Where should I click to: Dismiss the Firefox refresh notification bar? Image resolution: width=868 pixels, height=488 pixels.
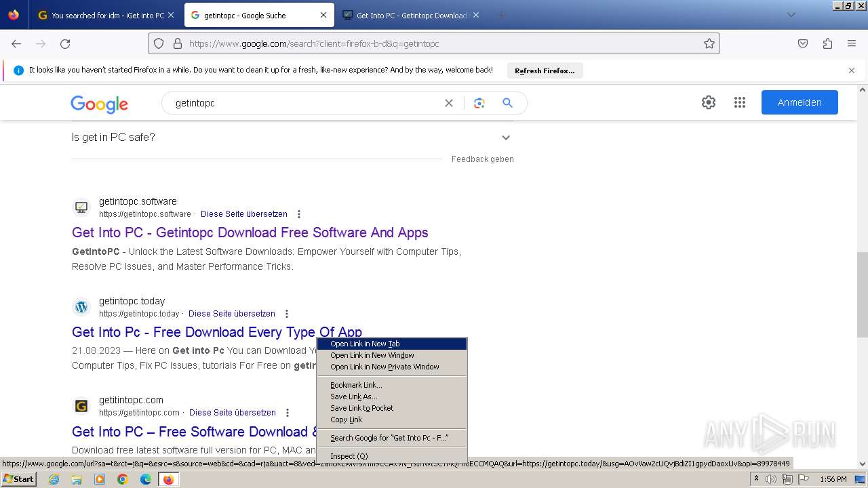(852, 70)
